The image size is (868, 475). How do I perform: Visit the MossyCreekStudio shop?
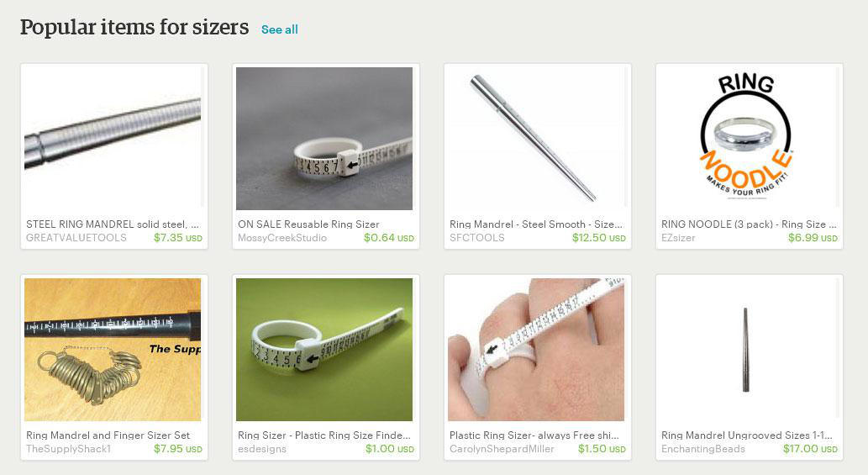click(282, 237)
